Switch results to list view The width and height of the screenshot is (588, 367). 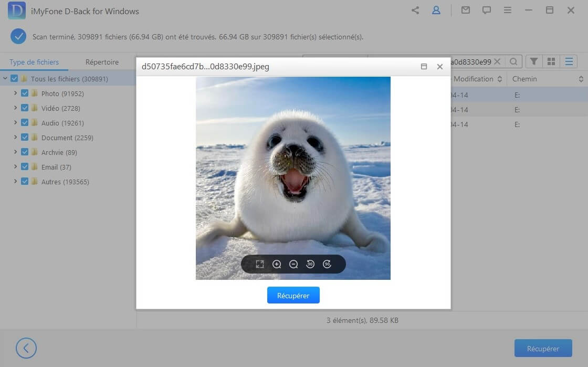[x=569, y=61]
